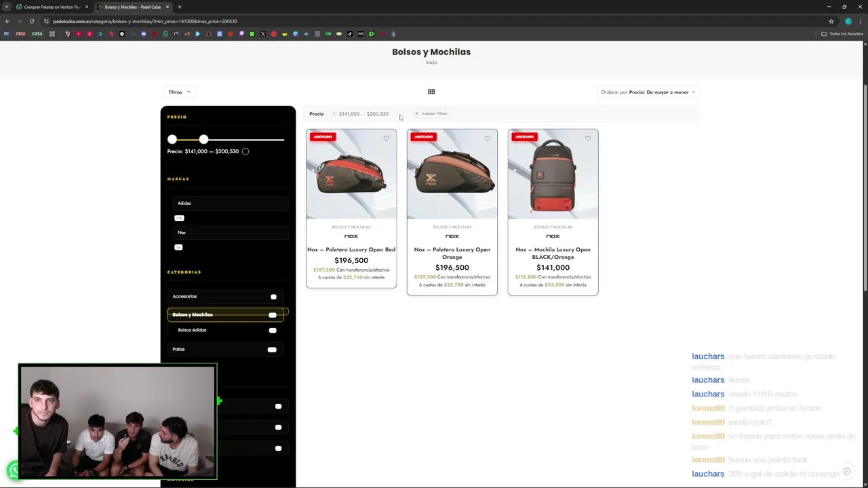The image size is (868, 488).
Task: Open the CASA bookmarks folder
Action: pyautogui.click(x=37, y=34)
